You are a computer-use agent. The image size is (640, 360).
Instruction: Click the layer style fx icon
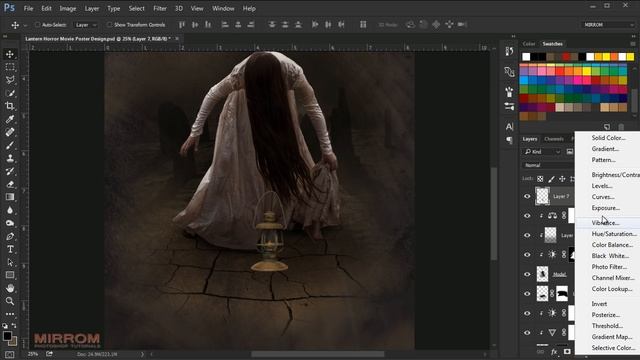point(554,351)
